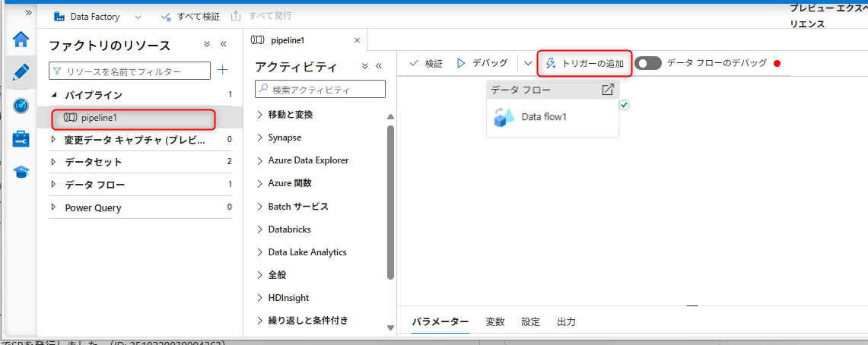
Task: Click the green checkmark on Data flow1
Action: (x=623, y=105)
